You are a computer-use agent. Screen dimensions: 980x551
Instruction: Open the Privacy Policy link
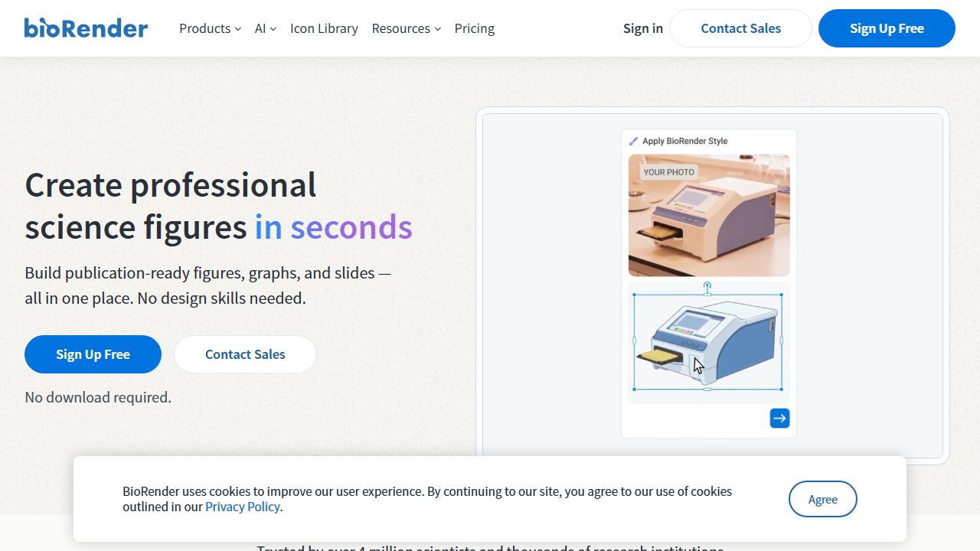click(x=243, y=507)
